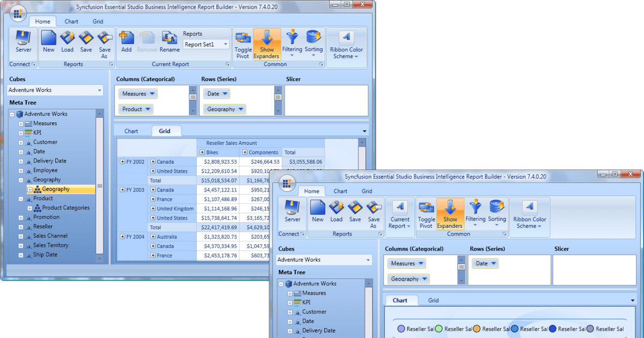Toggle Pivot on the report
Image resolution: width=644 pixels, height=338 pixels.
click(243, 43)
